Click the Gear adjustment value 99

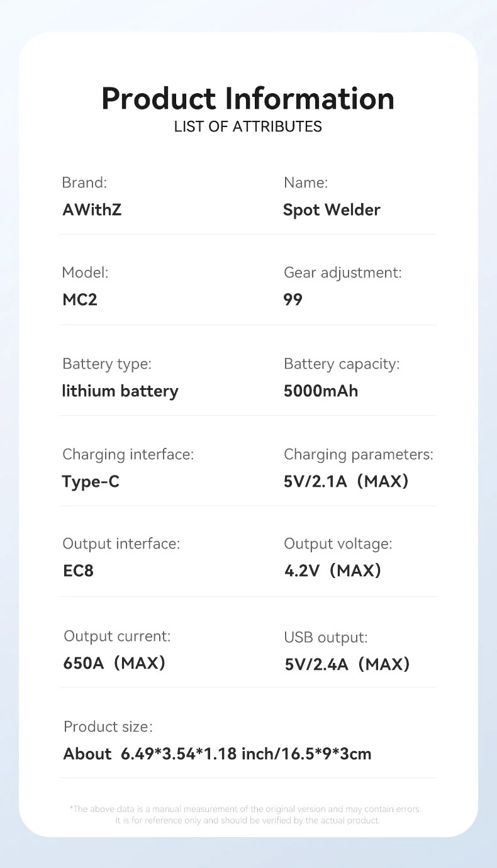(293, 299)
